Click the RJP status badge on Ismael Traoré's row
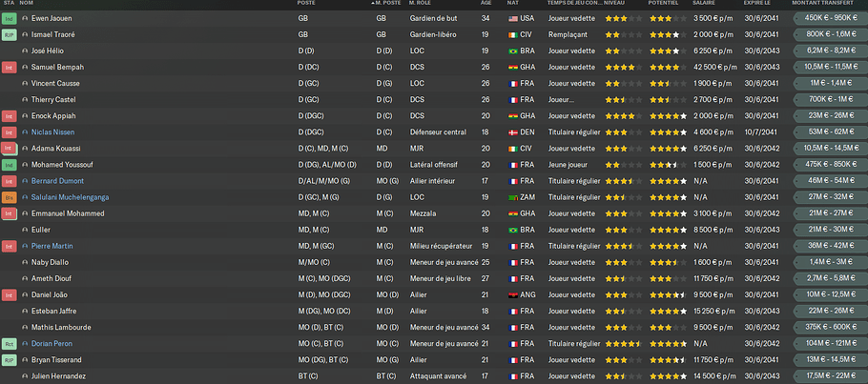The height and width of the screenshot is (384, 868). (10, 34)
